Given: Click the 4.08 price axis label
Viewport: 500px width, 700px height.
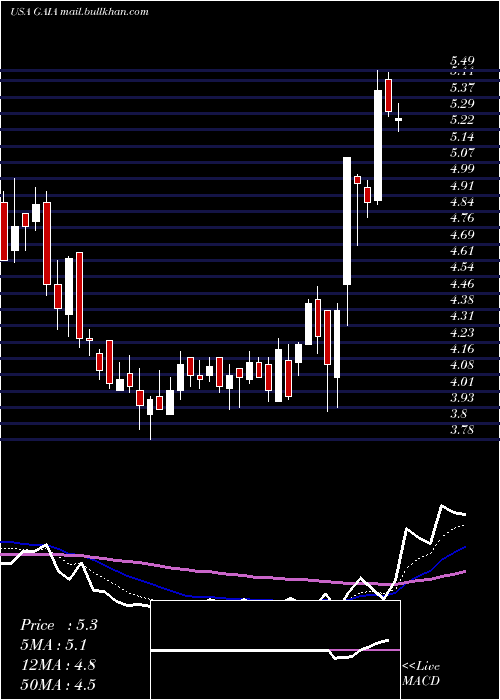Looking at the screenshot, I should click(462, 366).
